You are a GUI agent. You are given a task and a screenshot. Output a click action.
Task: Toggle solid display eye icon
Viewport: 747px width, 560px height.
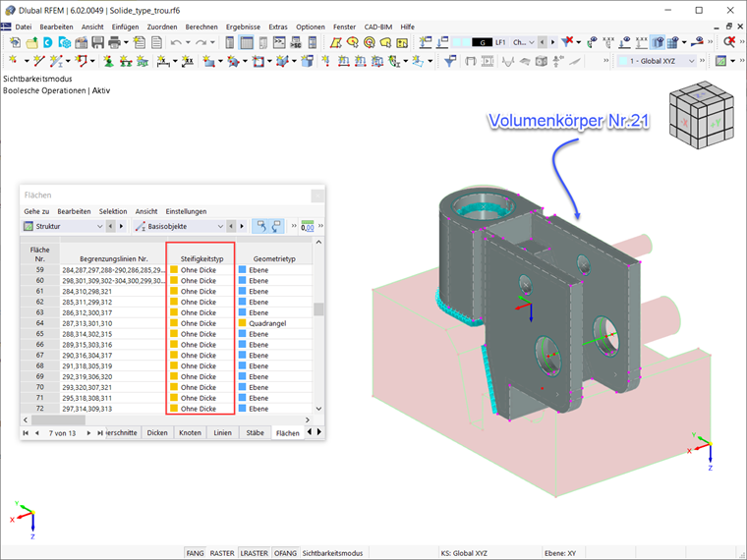point(658,42)
